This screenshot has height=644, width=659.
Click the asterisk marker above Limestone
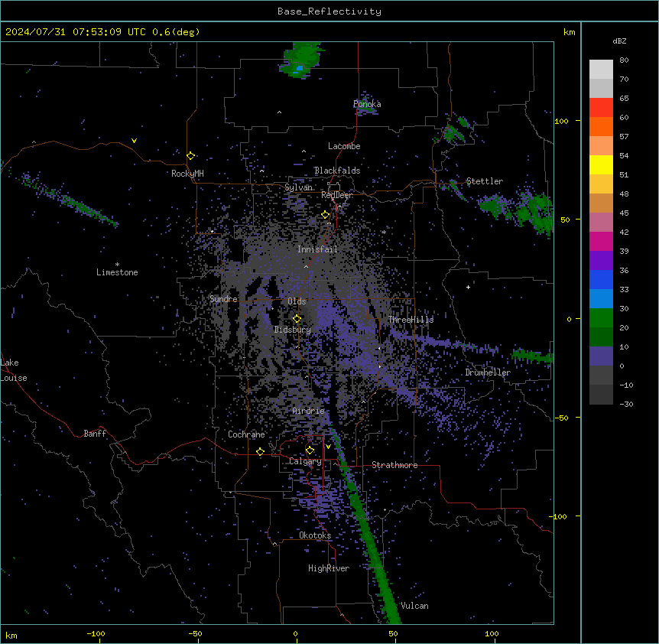tap(117, 265)
